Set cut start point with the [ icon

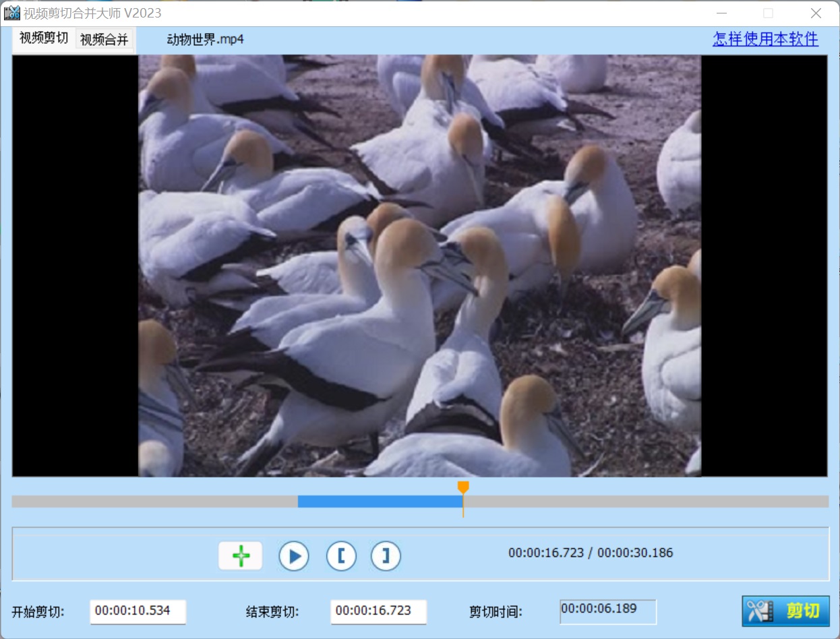click(341, 555)
